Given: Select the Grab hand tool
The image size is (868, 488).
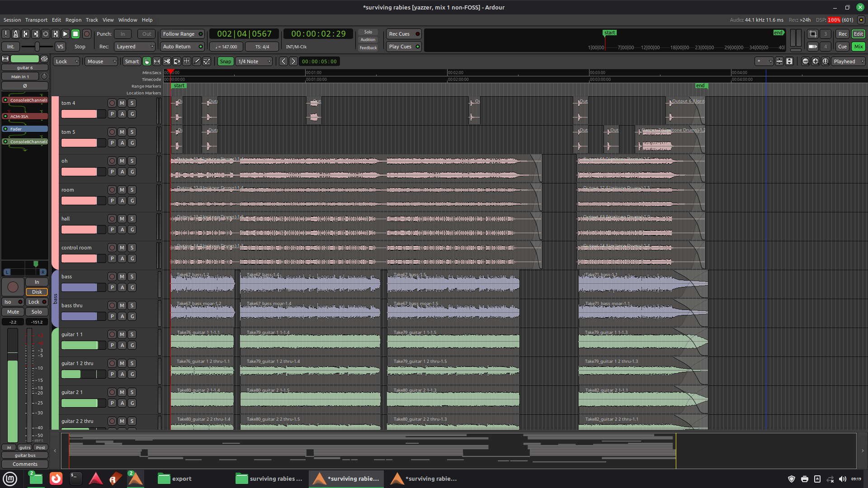Looking at the screenshot, I should coord(147,61).
